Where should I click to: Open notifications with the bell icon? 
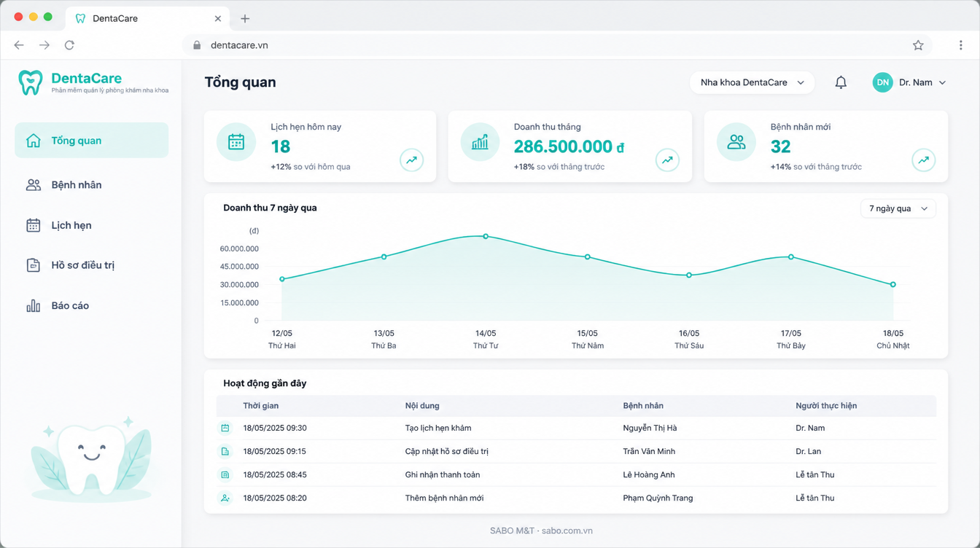[841, 82]
